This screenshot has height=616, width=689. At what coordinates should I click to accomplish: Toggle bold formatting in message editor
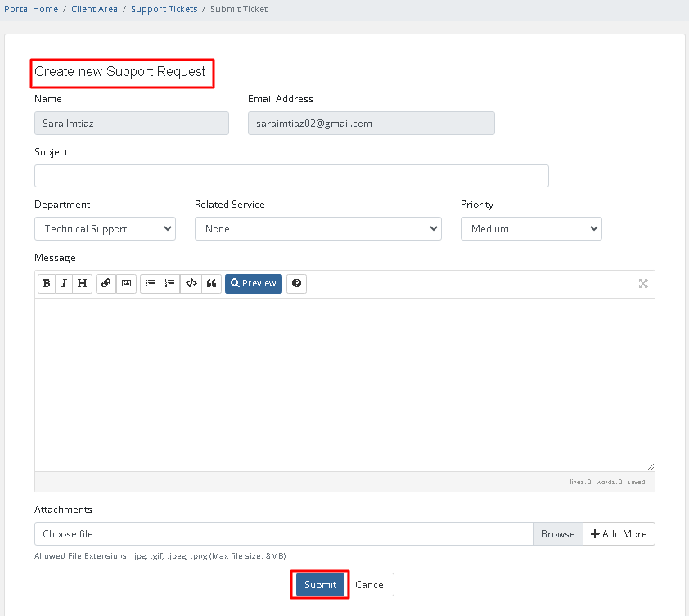47,284
